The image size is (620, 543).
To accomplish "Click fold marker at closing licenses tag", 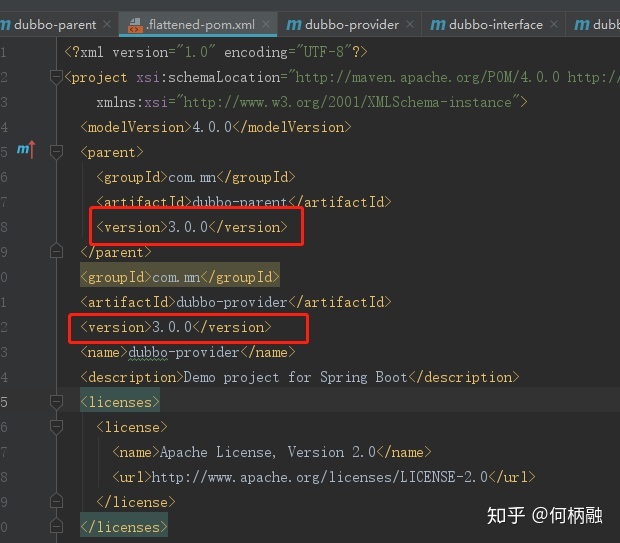I will point(56,527).
